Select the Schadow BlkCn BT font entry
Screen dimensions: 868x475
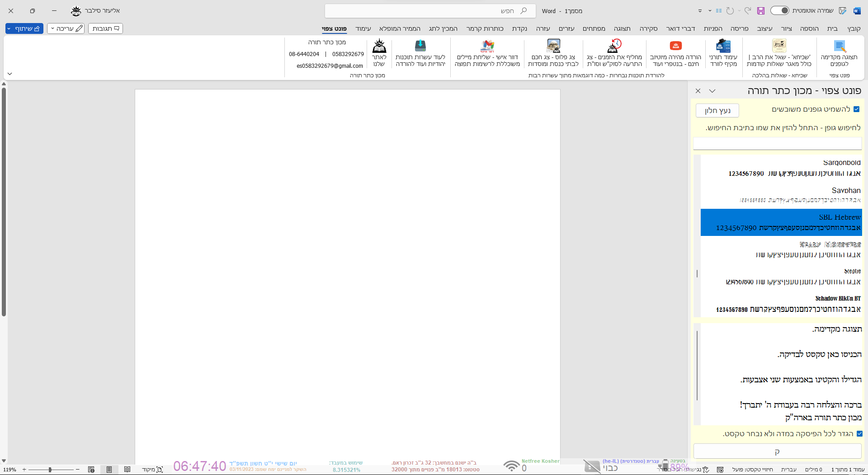781,304
